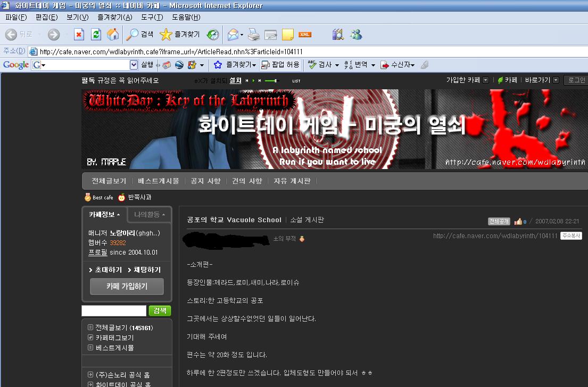
Task: Open Google toolbar bookmarks blue star
Action: point(218,65)
